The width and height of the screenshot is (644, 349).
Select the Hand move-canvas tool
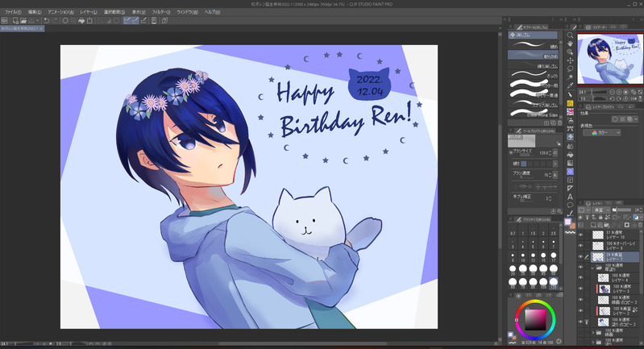[570, 44]
